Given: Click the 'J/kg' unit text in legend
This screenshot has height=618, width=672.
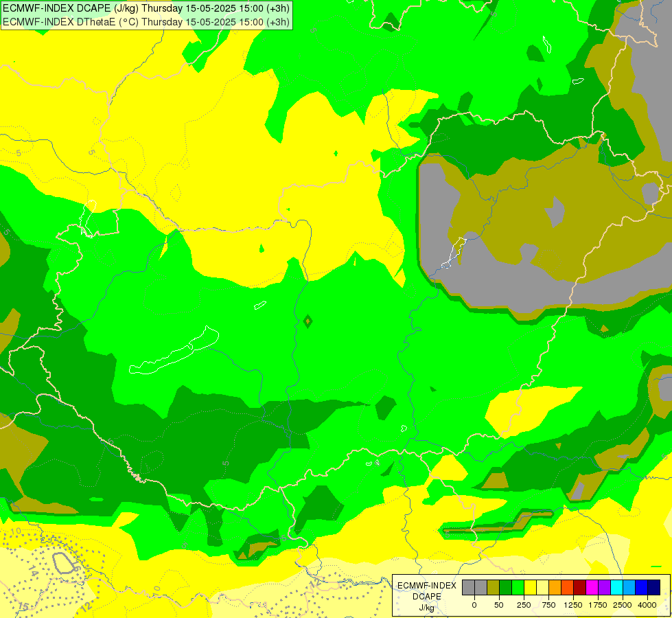Looking at the screenshot, I should tap(426, 608).
